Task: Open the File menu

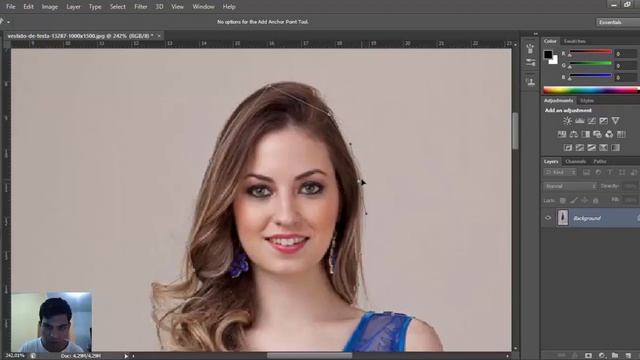Action: click(x=11, y=7)
